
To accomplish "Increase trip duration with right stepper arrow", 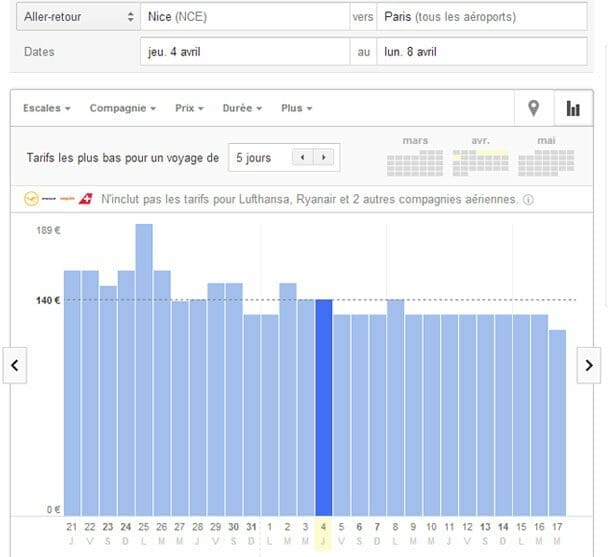I will point(323,158).
